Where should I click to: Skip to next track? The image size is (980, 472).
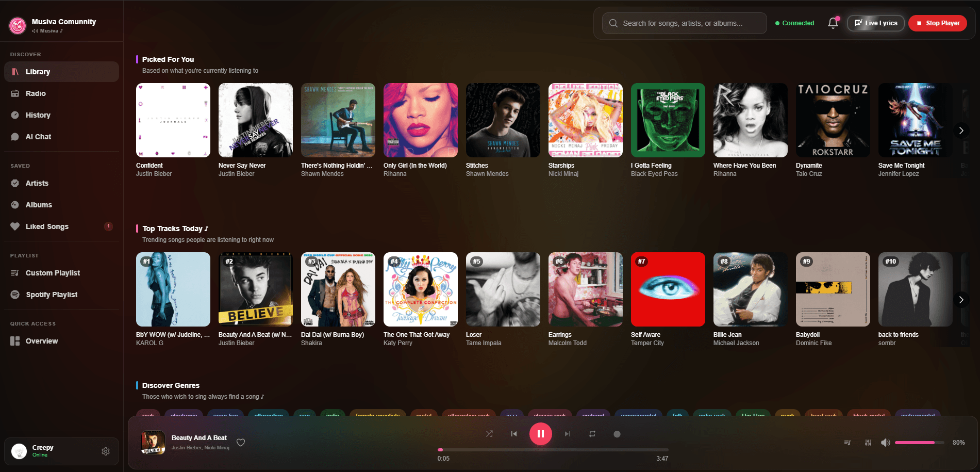coord(568,434)
